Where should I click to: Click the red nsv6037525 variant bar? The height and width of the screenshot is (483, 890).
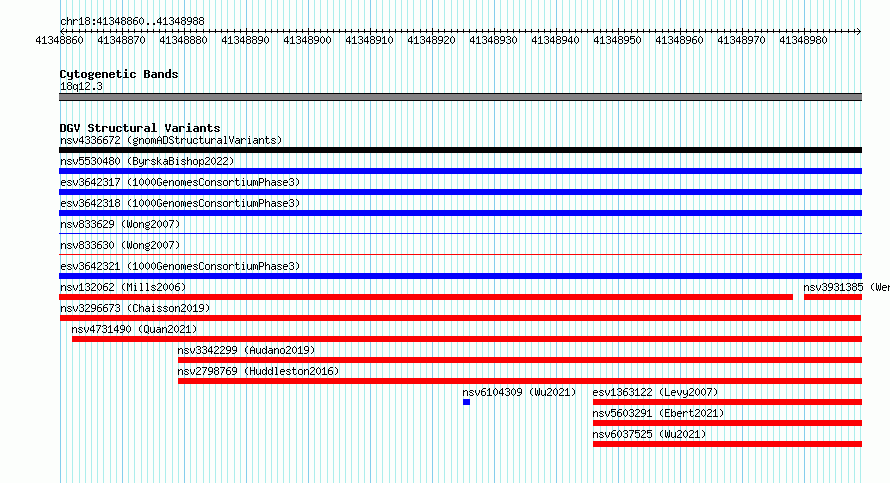[x=727, y=444]
